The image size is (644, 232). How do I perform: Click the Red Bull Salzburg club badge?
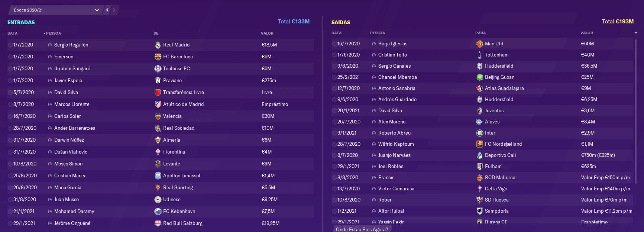click(x=158, y=223)
